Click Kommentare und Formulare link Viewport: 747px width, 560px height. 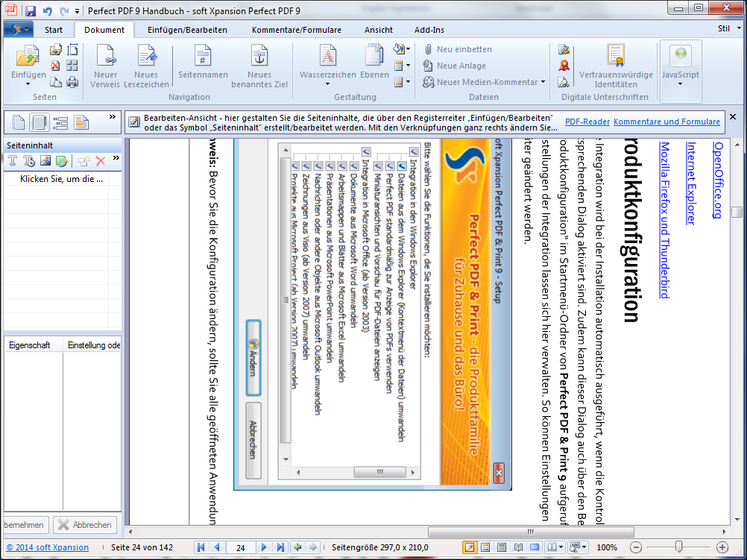[x=666, y=122]
